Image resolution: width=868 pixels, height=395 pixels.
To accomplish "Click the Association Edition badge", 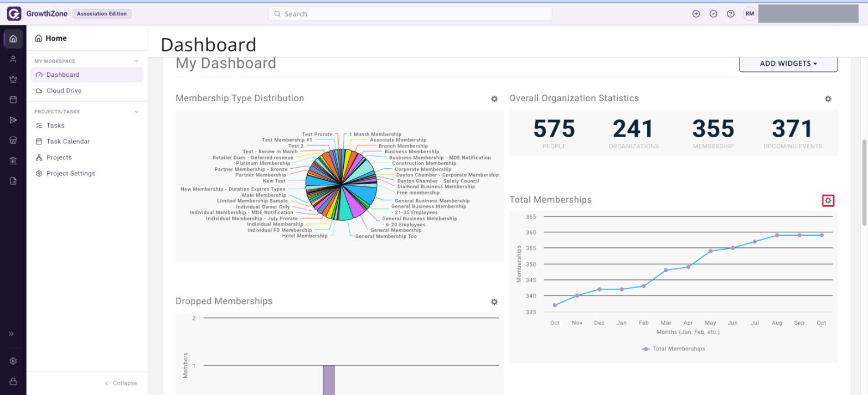I will tap(102, 14).
